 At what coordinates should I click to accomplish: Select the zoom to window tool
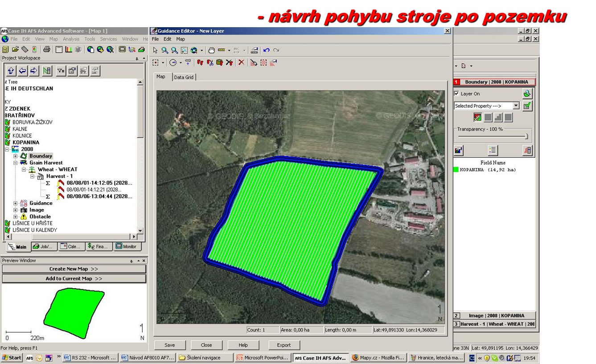(x=184, y=50)
